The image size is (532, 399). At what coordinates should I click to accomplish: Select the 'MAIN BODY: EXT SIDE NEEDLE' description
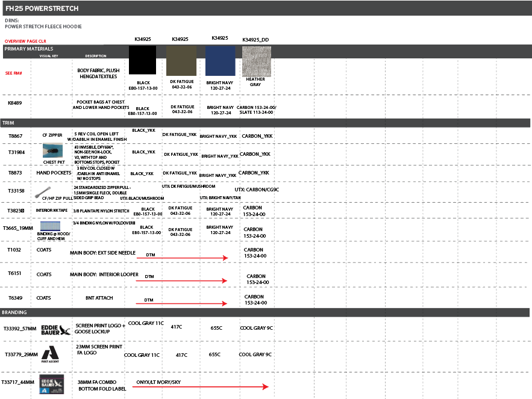coord(103,253)
